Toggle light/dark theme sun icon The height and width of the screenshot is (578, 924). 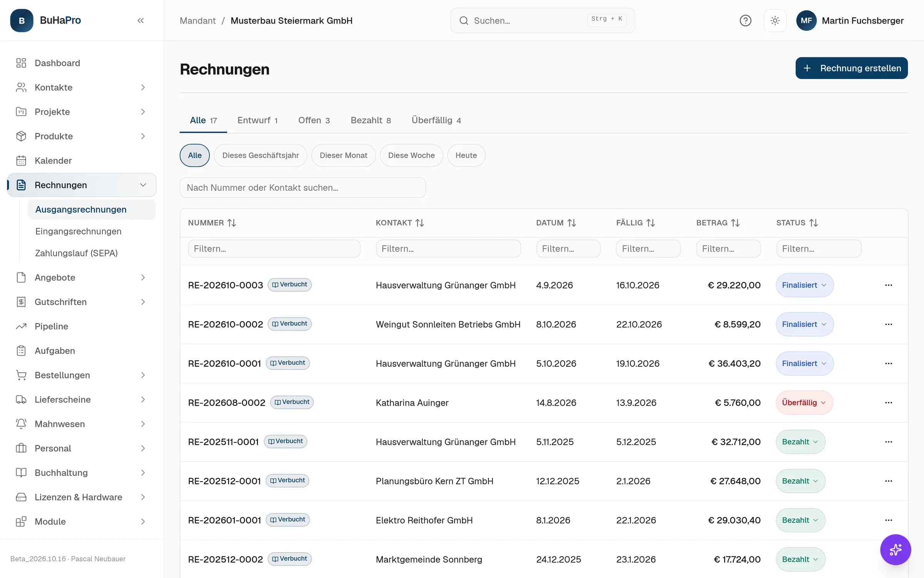click(775, 20)
